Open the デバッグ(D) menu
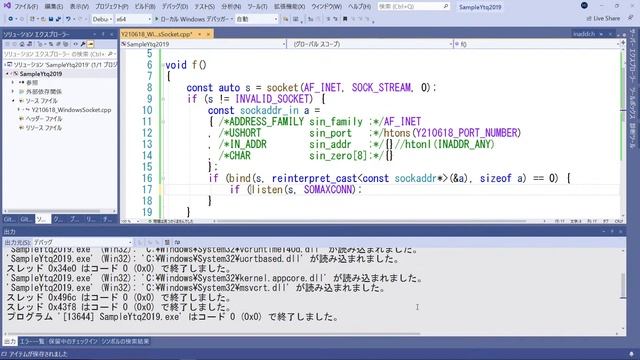Viewport: 640px width, 360px height. (x=175, y=7)
